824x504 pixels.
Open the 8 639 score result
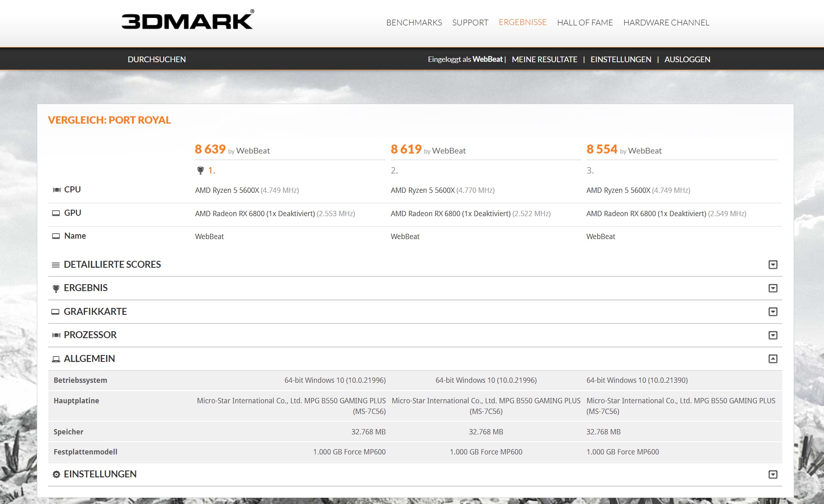coord(210,149)
